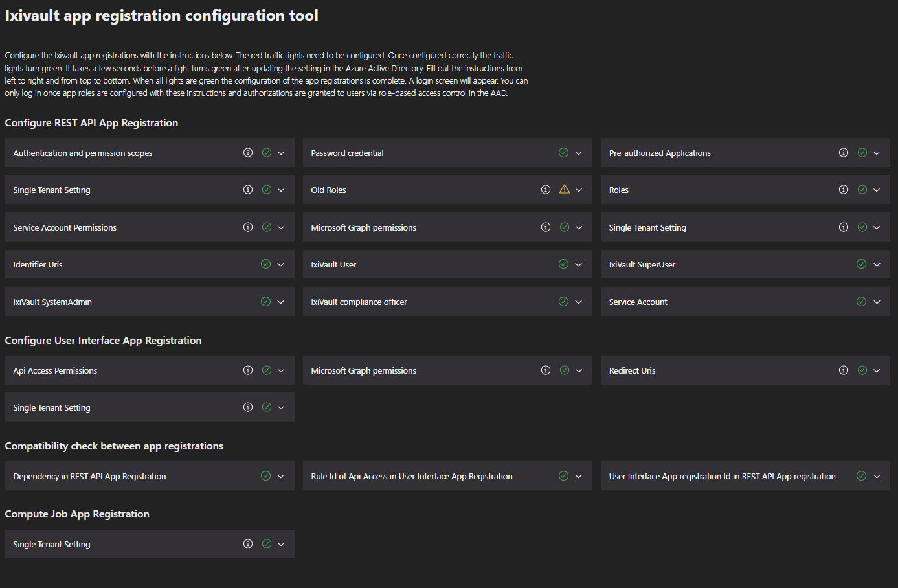Click info icon on Compute Job Single Tenant Setting
This screenshot has height=588, width=898.
[248, 544]
